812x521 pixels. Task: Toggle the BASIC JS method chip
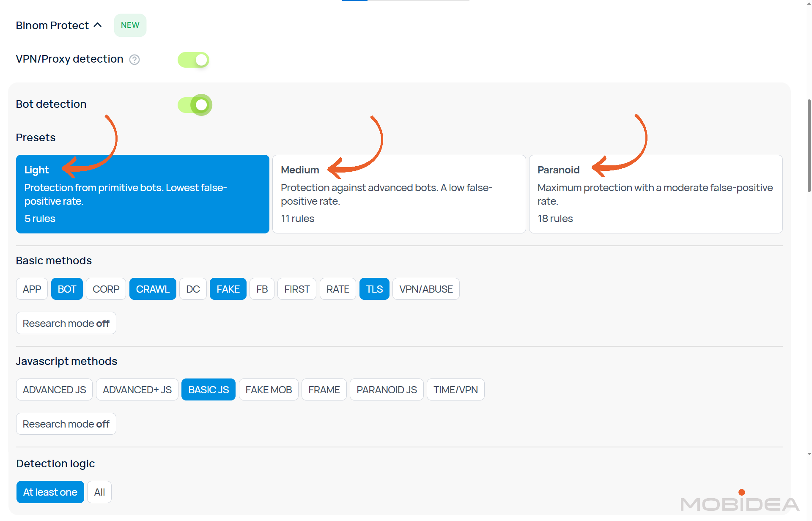208,390
